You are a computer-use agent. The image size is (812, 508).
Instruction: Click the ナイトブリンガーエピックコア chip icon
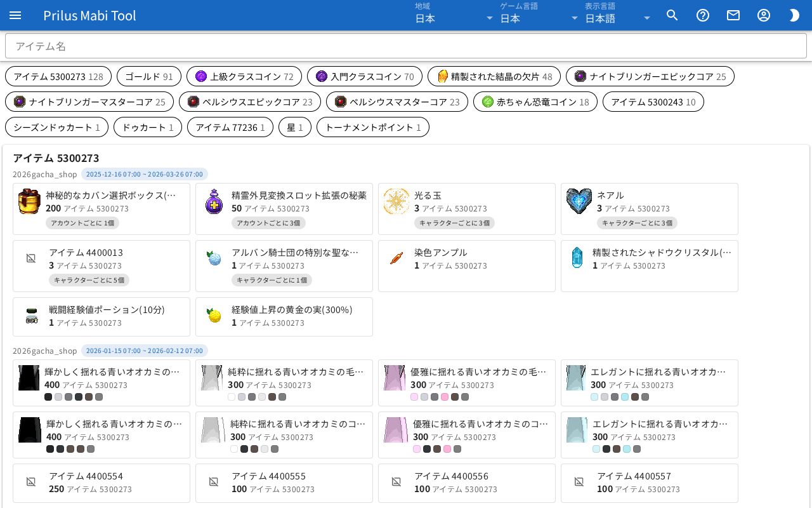[580, 76]
